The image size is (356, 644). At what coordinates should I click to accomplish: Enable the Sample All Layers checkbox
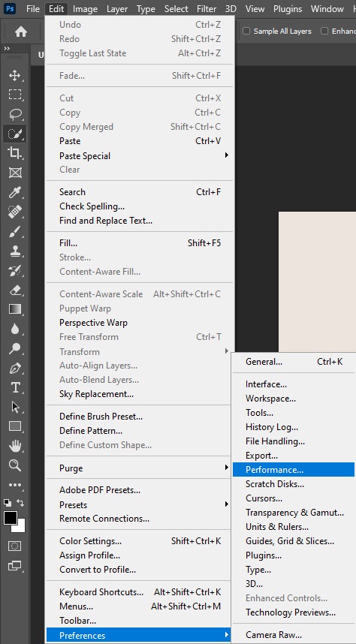(x=246, y=32)
